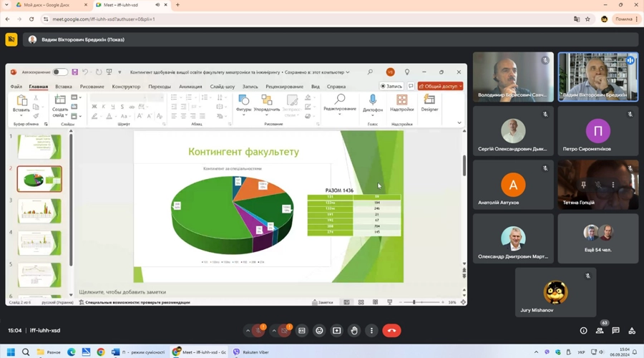
Task: Click the Общий доступ share button
Action: point(440,86)
